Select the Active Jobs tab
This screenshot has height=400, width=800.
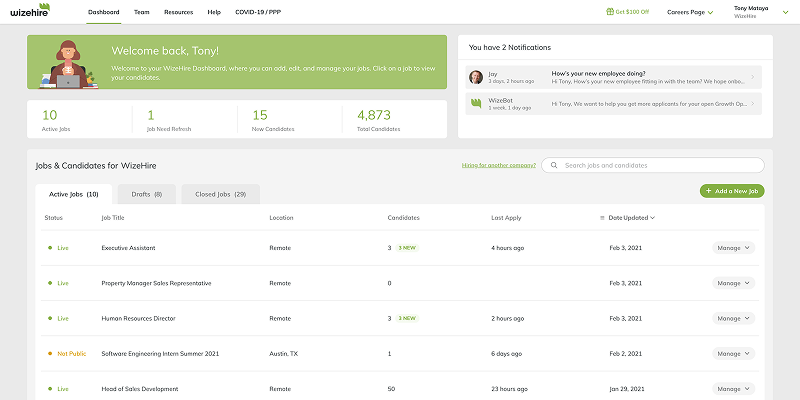click(x=73, y=194)
